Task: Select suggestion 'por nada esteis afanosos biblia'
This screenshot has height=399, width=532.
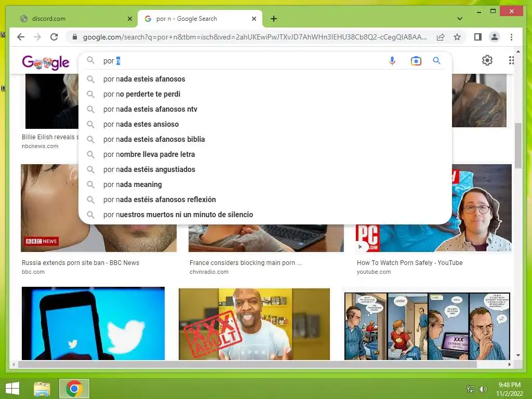Action: 264,139
